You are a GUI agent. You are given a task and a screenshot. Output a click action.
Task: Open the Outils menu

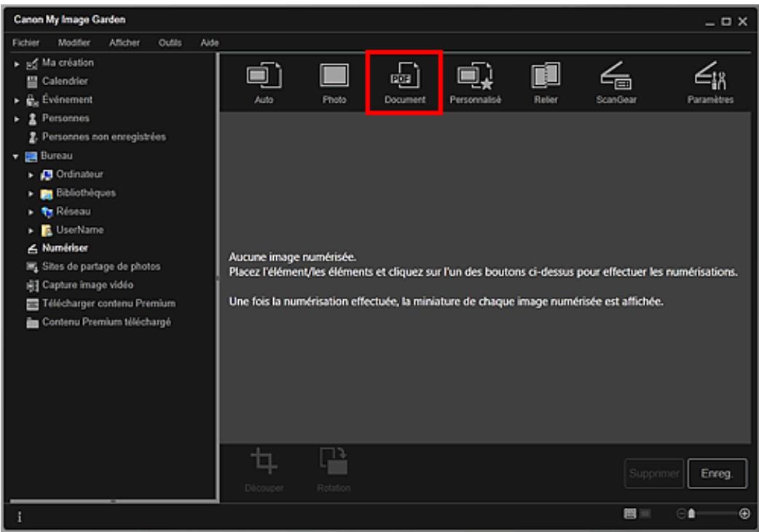pos(167,43)
